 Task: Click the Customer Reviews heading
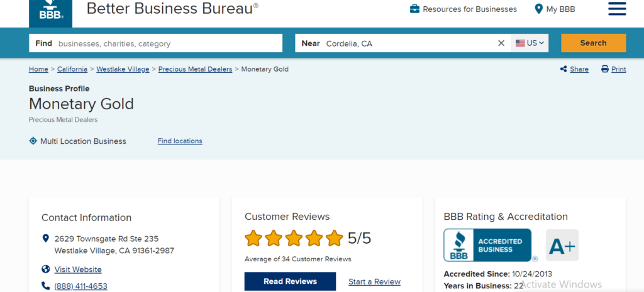pyautogui.click(x=287, y=217)
